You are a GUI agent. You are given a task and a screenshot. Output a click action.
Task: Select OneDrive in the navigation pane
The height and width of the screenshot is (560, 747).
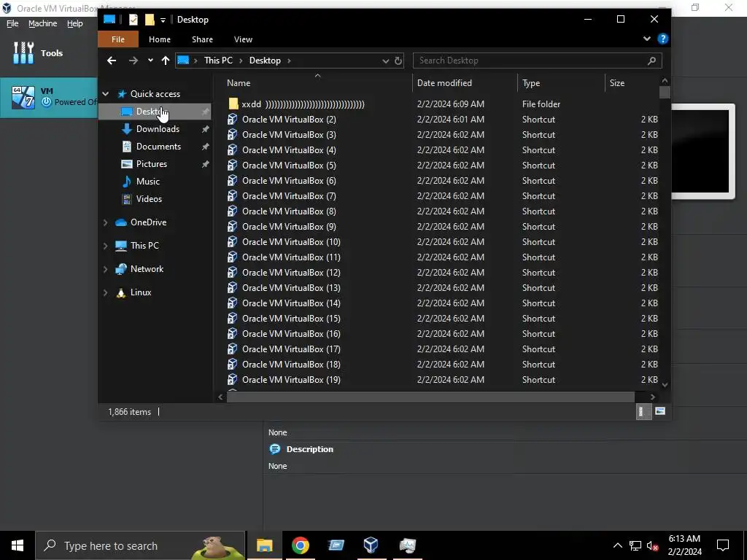point(148,222)
